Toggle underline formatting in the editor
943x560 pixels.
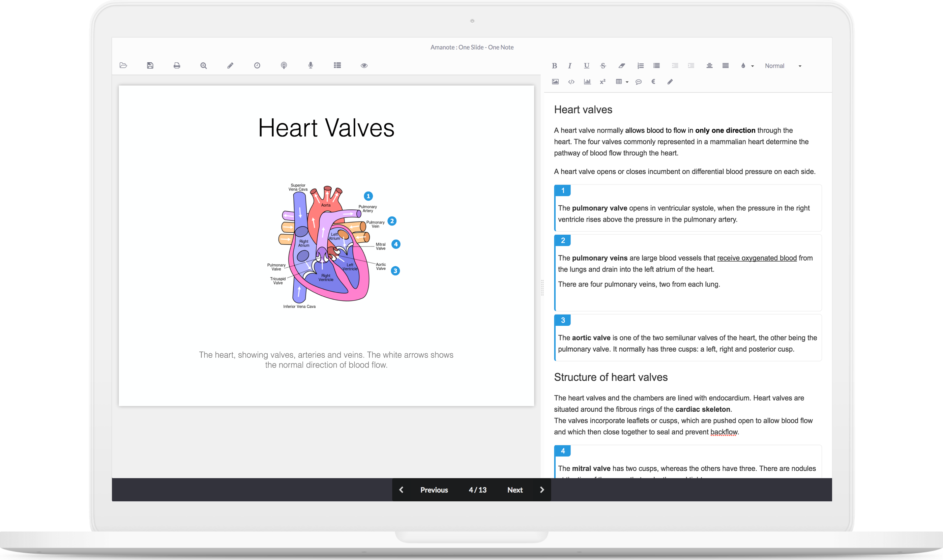click(x=586, y=66)
